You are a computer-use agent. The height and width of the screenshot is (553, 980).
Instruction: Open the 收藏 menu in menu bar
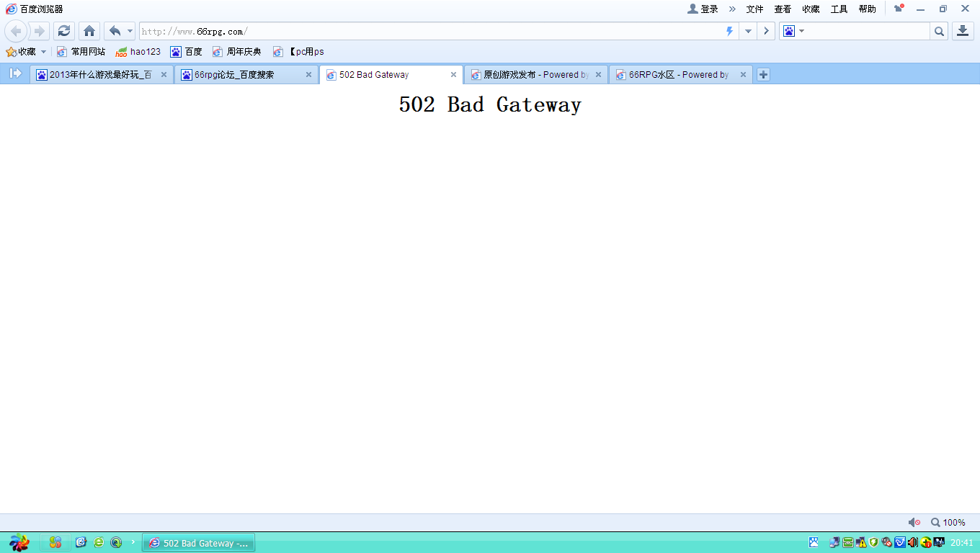[x=811, y=9]
